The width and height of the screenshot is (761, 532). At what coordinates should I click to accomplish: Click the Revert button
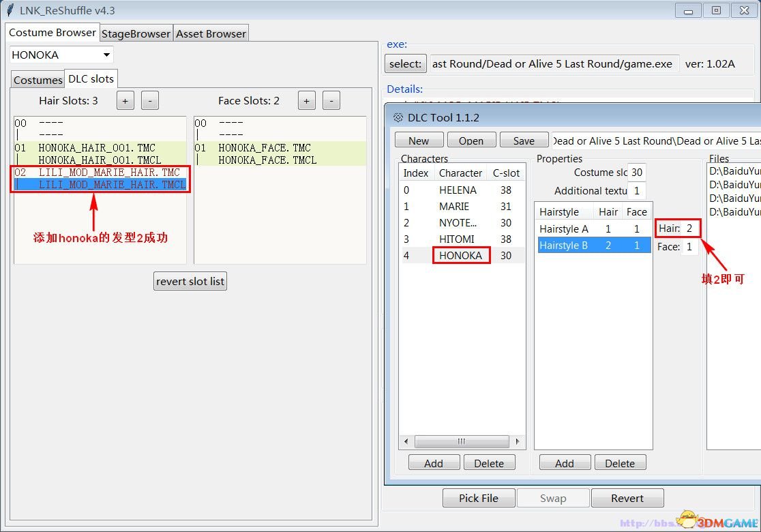point(627,498)
